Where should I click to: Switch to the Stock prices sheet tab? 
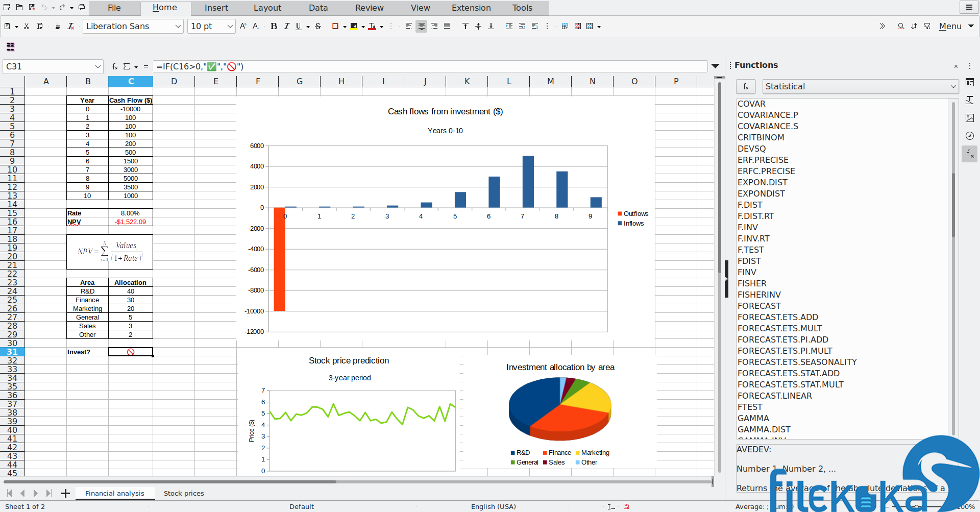pyautogui.click(x=184, y=493)
